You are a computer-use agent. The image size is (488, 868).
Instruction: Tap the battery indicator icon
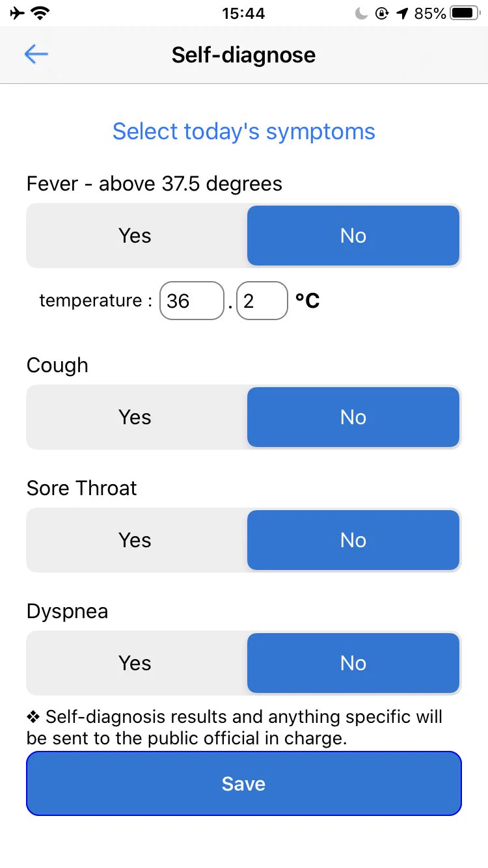pos(465,13)
